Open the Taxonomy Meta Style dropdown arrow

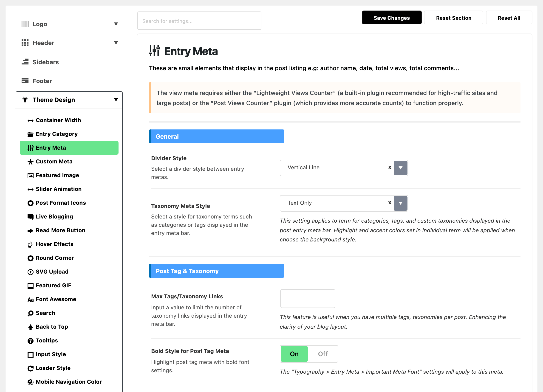(400, 203)
